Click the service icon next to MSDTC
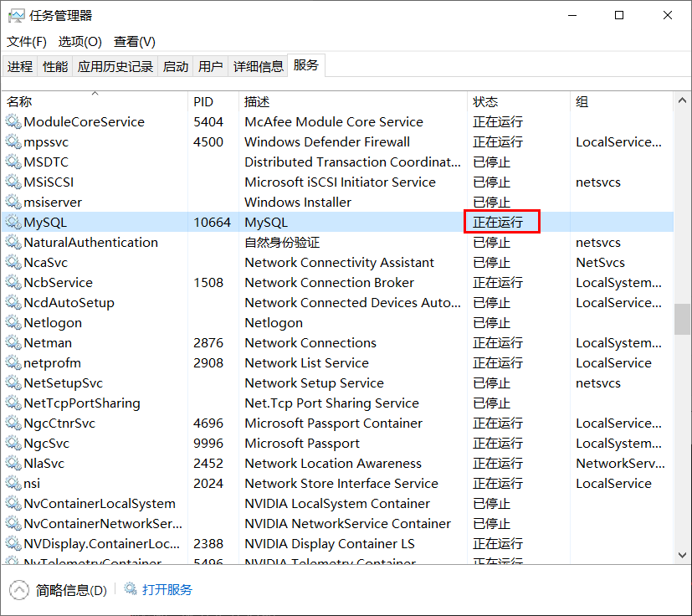 [13, 162]
